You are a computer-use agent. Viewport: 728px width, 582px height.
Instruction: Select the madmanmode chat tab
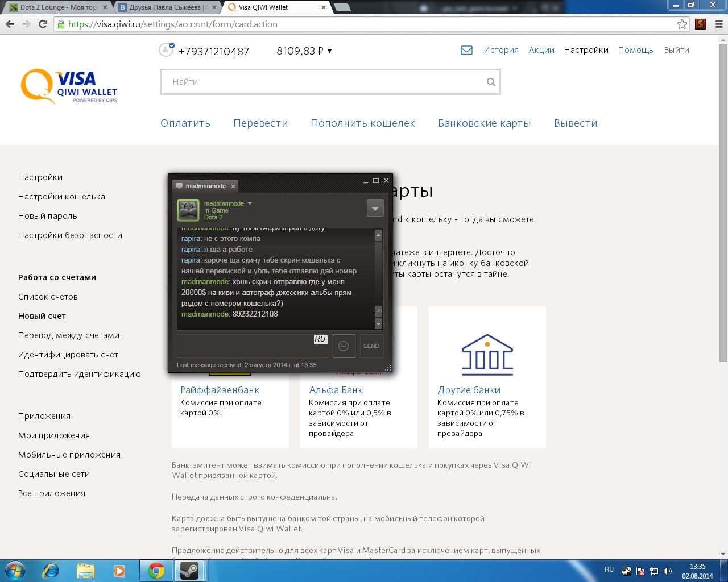(x=205, y=186)
